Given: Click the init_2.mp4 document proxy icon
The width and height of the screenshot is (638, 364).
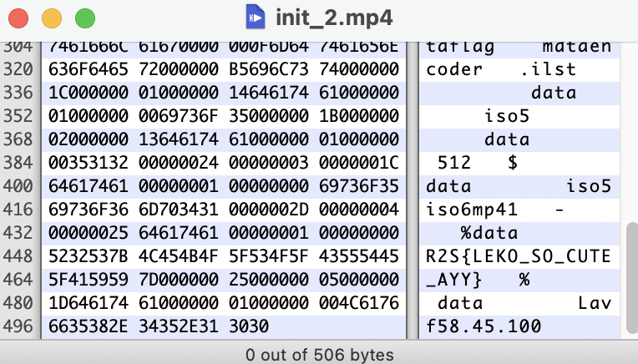Looking at the screenshot, I should pos(256,17).
